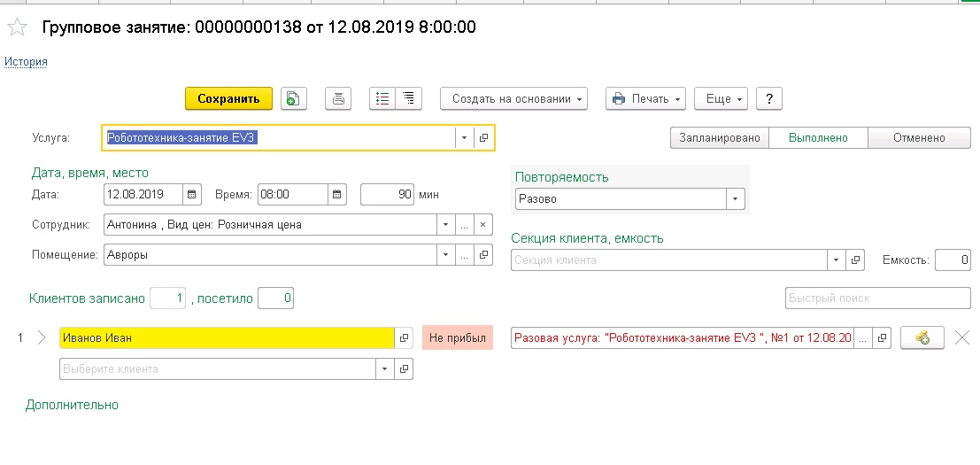980x465 pixels.
Task: Click the star favorite icon beside title
Action: (17, 27)
